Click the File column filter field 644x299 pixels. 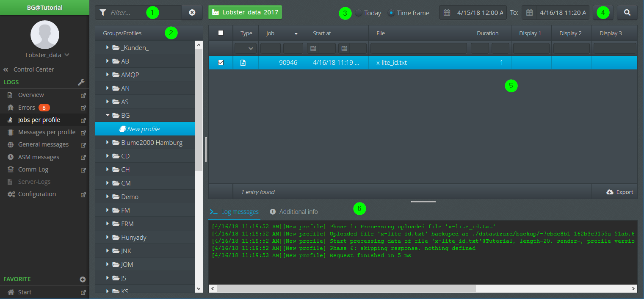419,48
